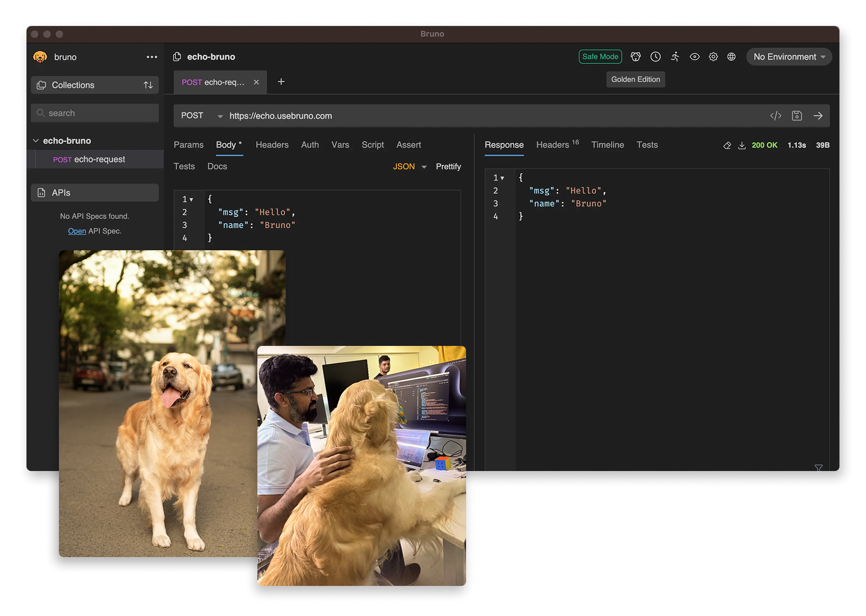Send the request with arrow icon
The height and width of the screenshot is (616, 866).
pos(818,115)
